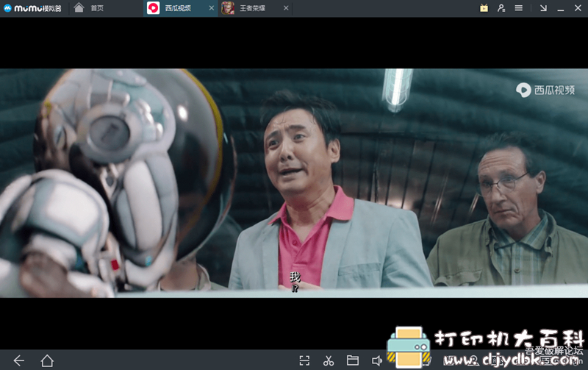Click the MuMu emulator logo

[x=32, y=8]
